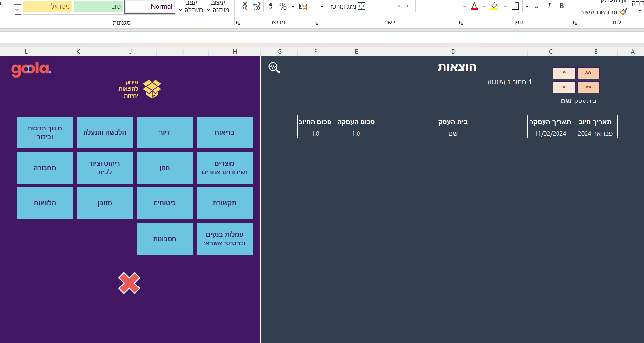
Task: Click the v next navigation button
Action: [564, 87]
